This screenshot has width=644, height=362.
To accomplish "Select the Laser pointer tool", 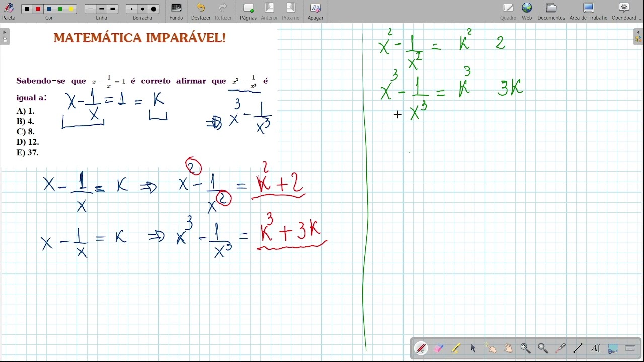I will [560, 348].
